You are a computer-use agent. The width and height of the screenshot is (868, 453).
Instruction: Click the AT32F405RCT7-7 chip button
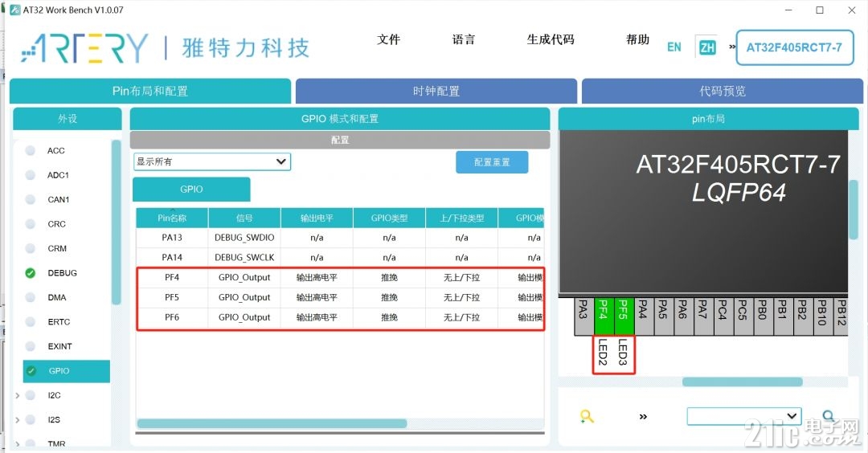[x=794, y=47]
